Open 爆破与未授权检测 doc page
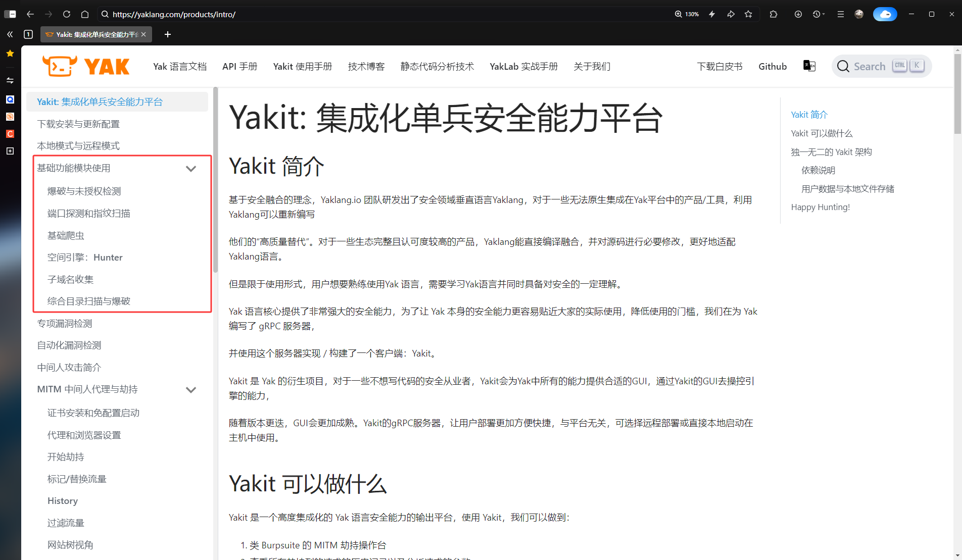The width and height of the screenshot is (962, 560). click(84, 191)
